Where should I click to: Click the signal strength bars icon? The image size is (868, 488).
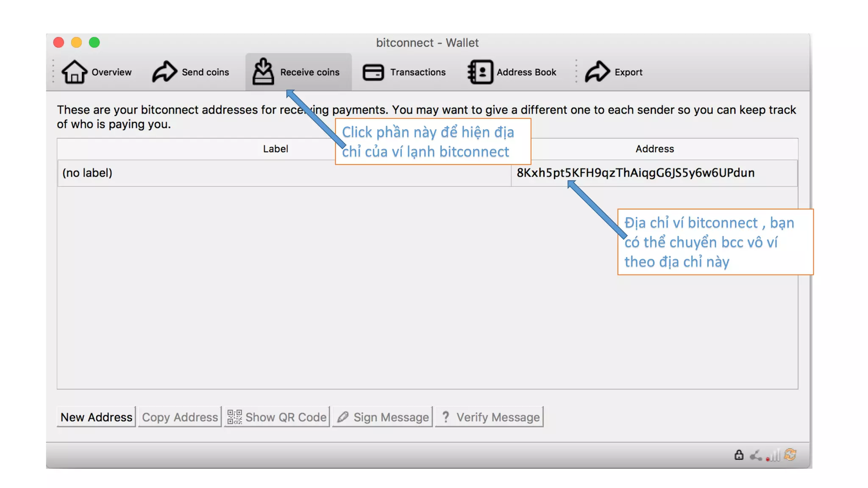(x=773, y=455)
